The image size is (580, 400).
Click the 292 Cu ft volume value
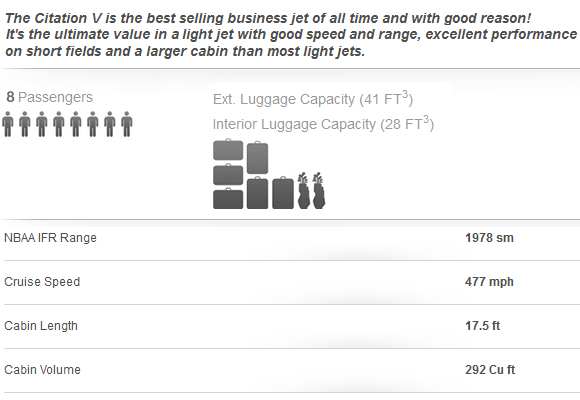490,370
